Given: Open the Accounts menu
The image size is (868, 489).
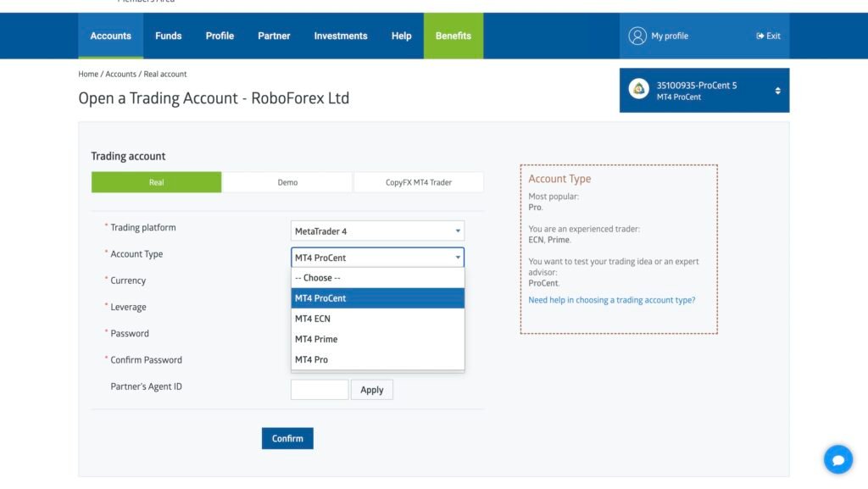Looking at the screenshot, I should (111, 36).
